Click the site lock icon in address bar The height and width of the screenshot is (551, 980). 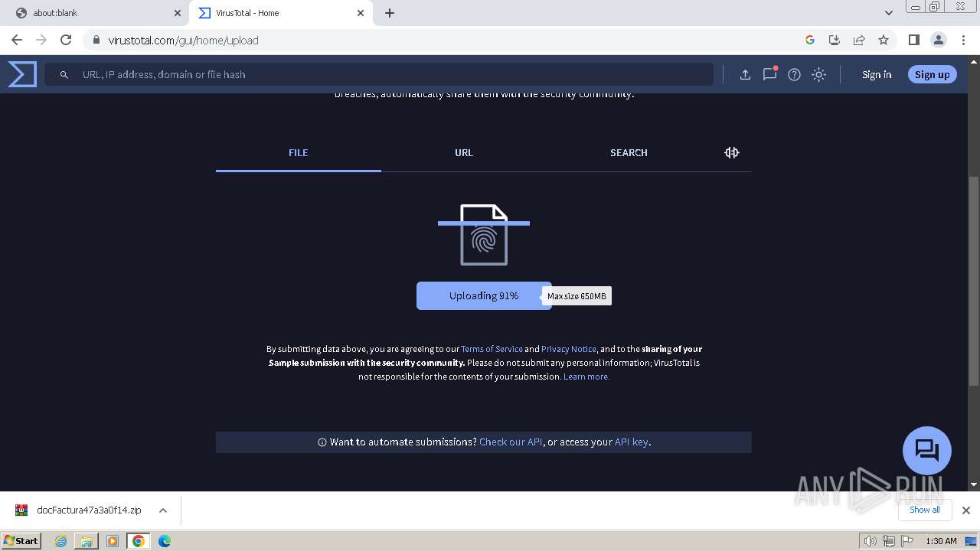coord(96,40)
